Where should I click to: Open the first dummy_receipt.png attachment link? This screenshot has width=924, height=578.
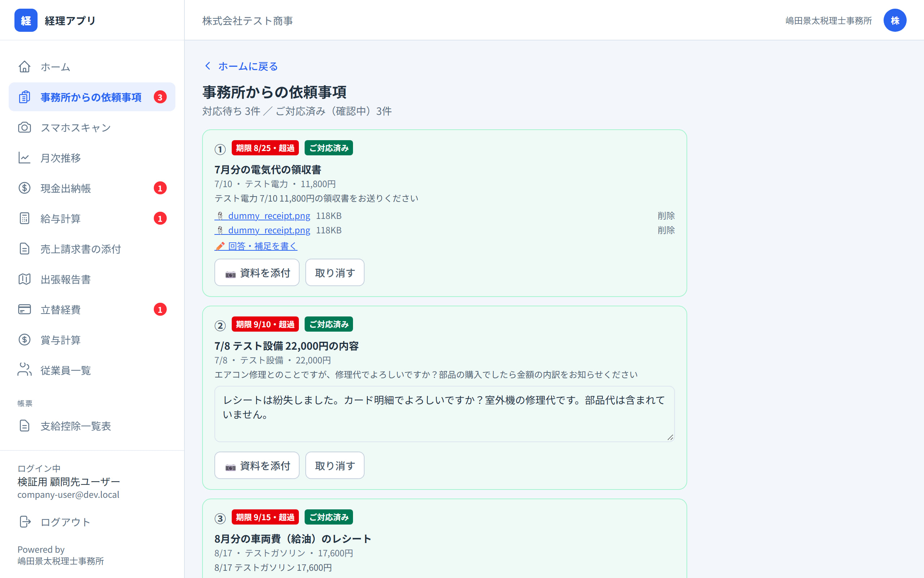click(262, 216)
